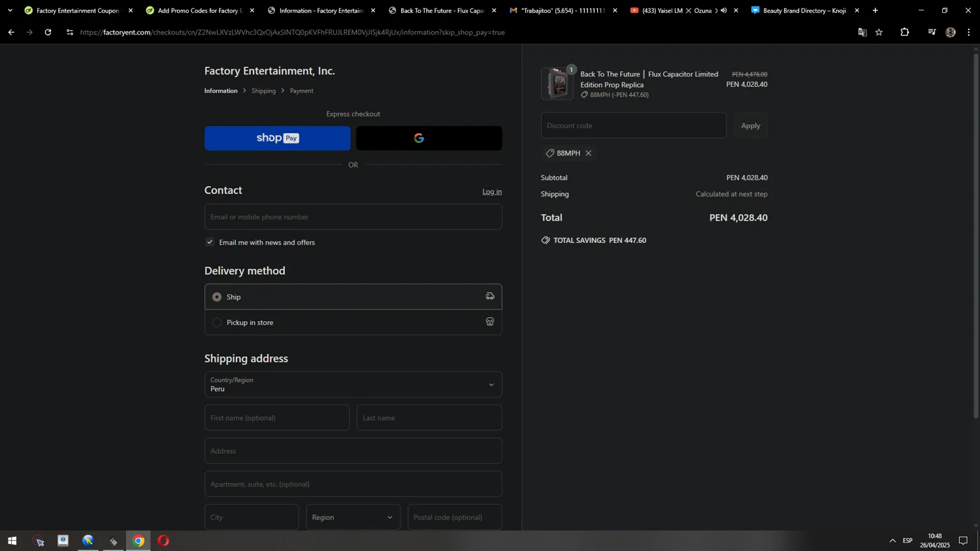Reload the checkout page
This screenshot has width=980, height=551.
pos(48,32)
